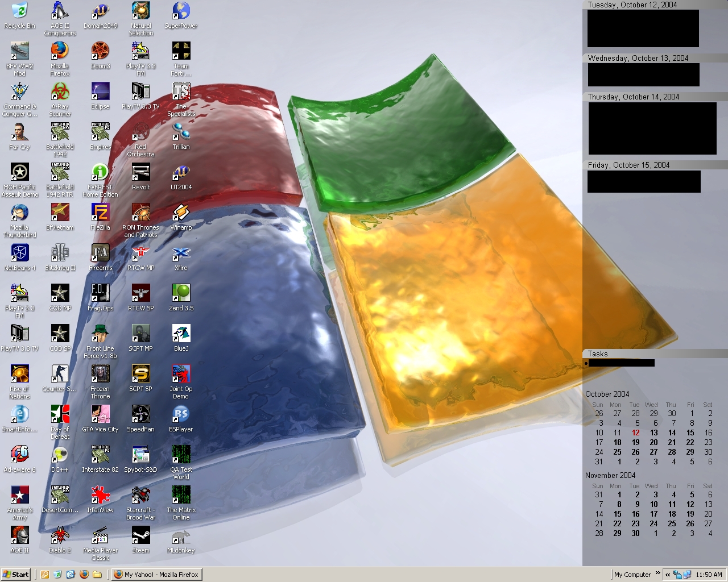Select the DC++ desktop icon
The width and height of the screenshot is (728, 582).
point(60,459)
